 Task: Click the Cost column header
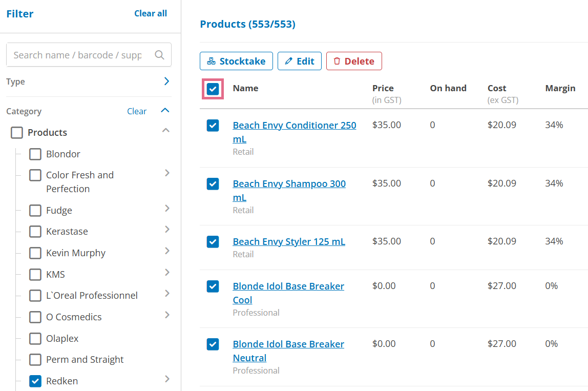point(497,88)
